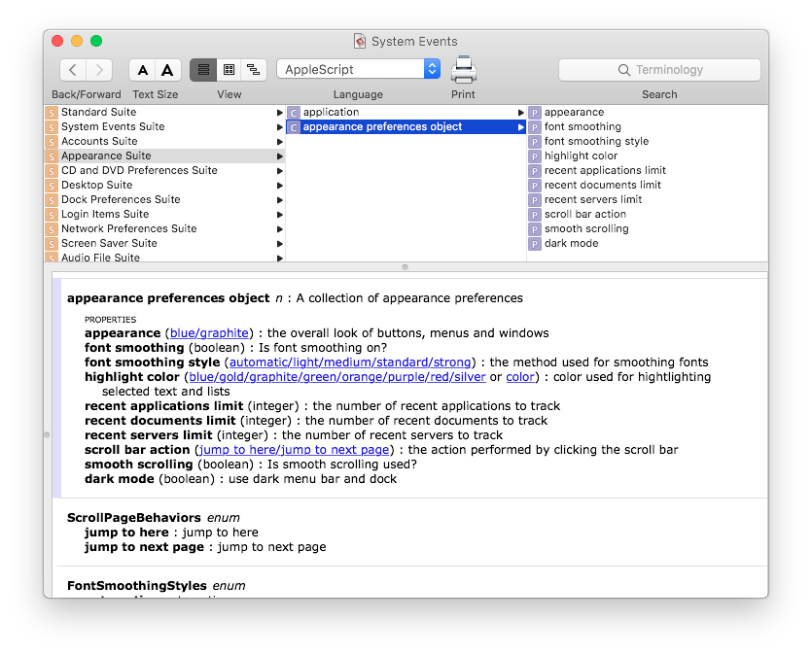Select font smoothing style property row

point(648,141)
